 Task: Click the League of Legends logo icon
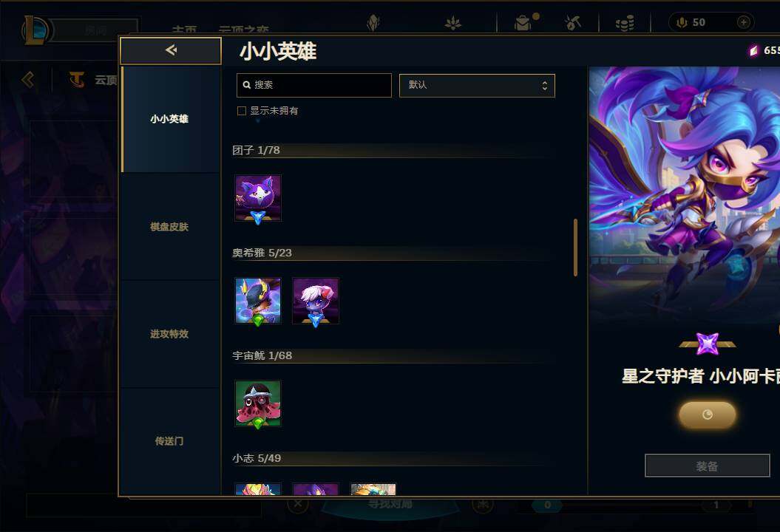pos(35,30)
